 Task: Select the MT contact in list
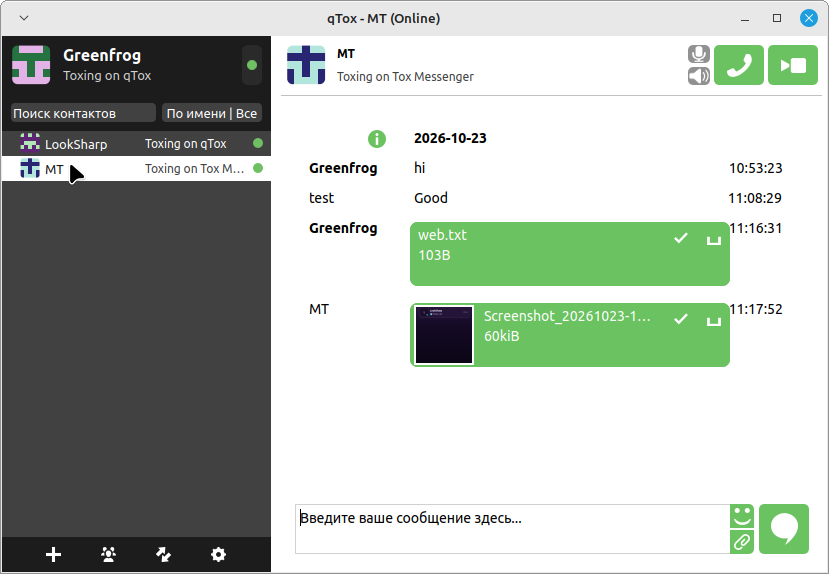136,169
